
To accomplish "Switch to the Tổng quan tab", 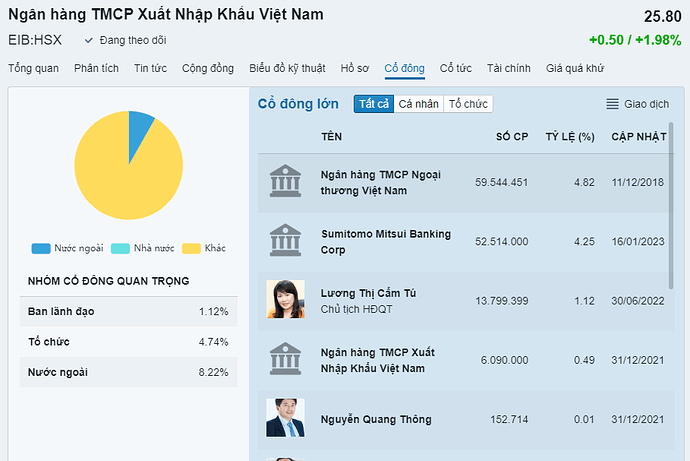I will coord(34,68).
